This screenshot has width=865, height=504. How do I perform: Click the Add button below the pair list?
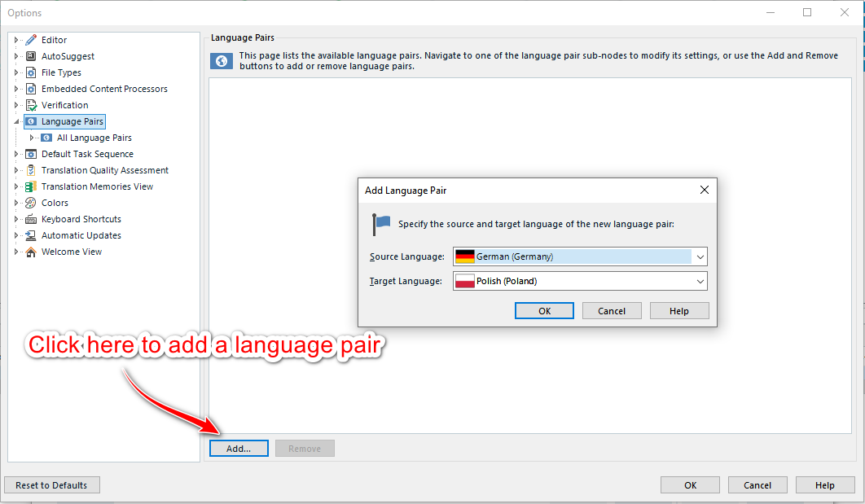click(238, 448)
